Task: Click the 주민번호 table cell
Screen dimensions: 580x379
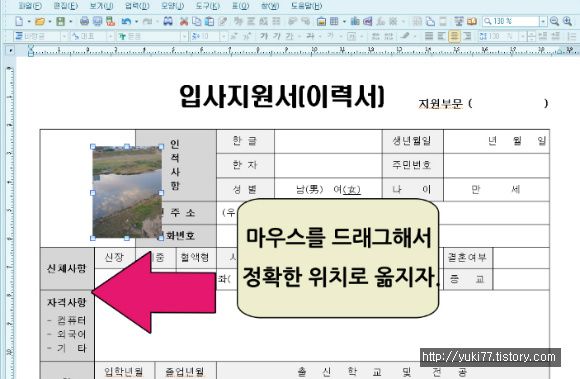Action: [x=412, y=165]
